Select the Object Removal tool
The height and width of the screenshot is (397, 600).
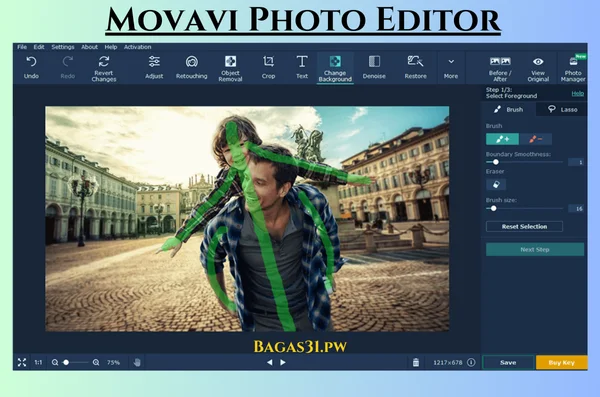pos(230,69)
